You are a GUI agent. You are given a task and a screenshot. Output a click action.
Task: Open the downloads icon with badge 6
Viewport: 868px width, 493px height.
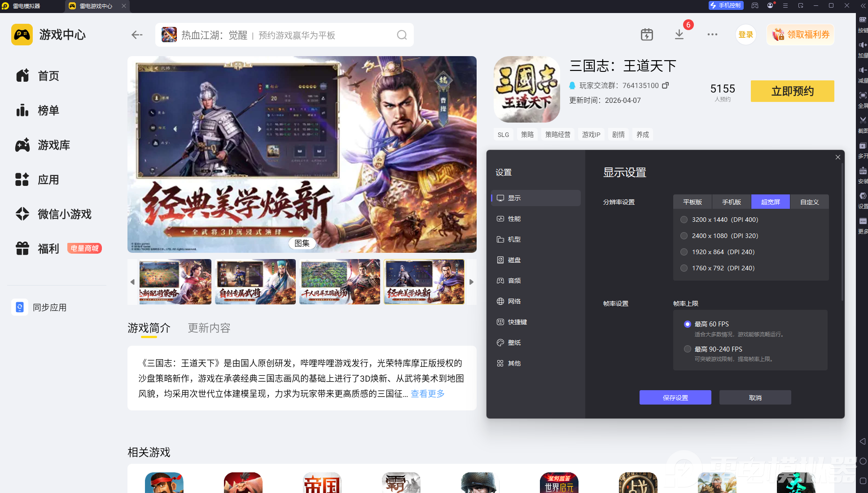click(x=679, y=35)
